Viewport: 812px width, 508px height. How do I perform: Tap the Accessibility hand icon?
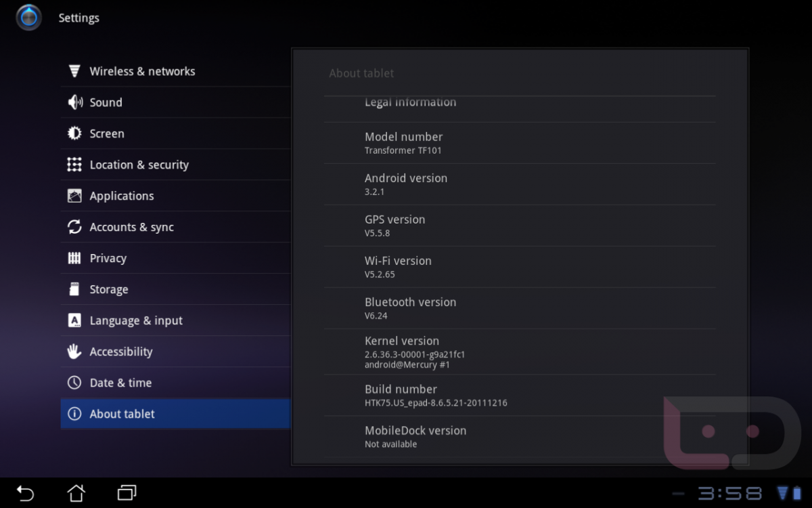click(x=74, y=352)
